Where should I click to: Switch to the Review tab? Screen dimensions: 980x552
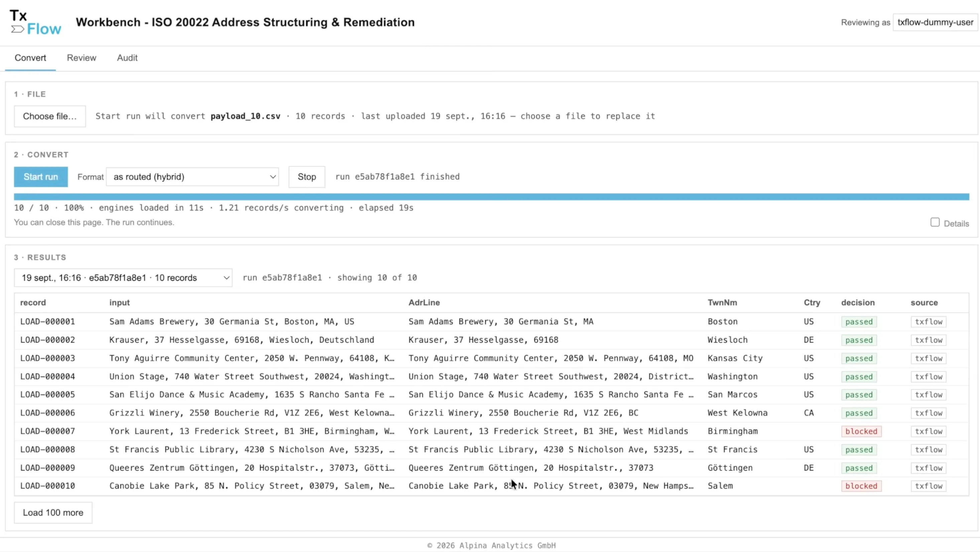[x=82, y=58]
